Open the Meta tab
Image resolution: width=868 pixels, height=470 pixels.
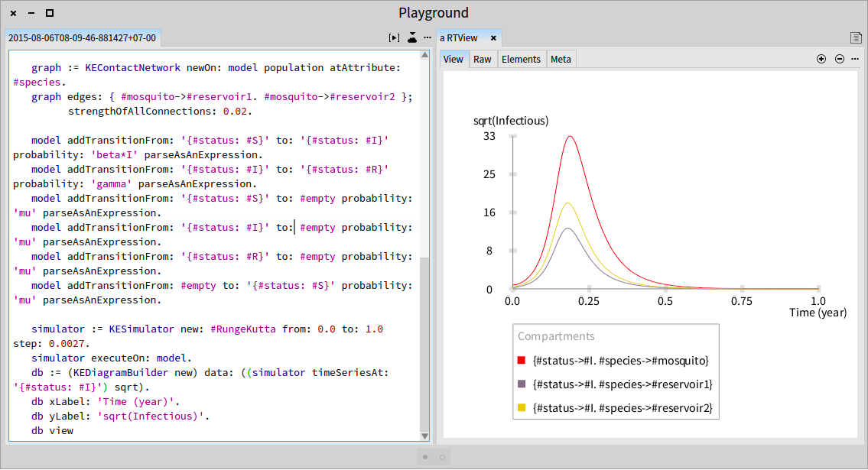tap(561, 59)
